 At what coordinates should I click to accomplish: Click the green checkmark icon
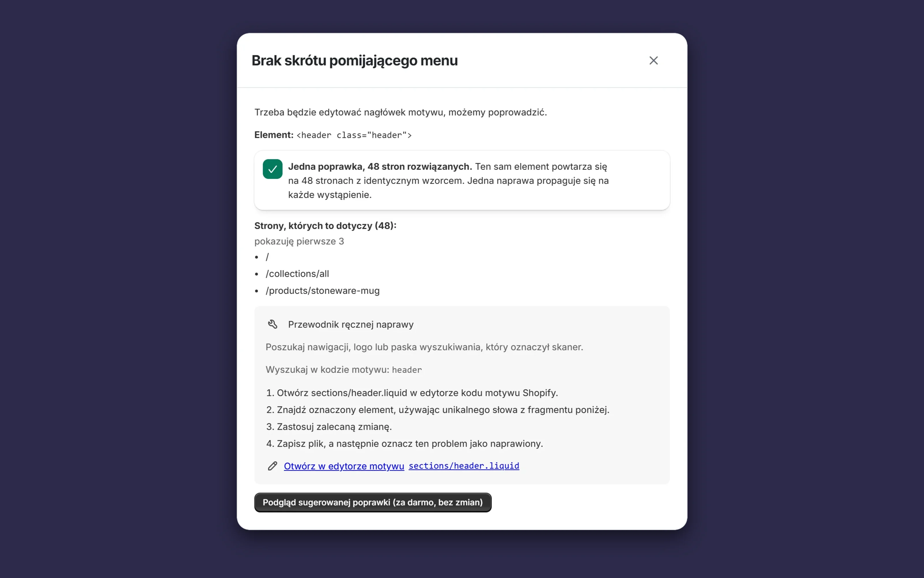coord(273,169)
